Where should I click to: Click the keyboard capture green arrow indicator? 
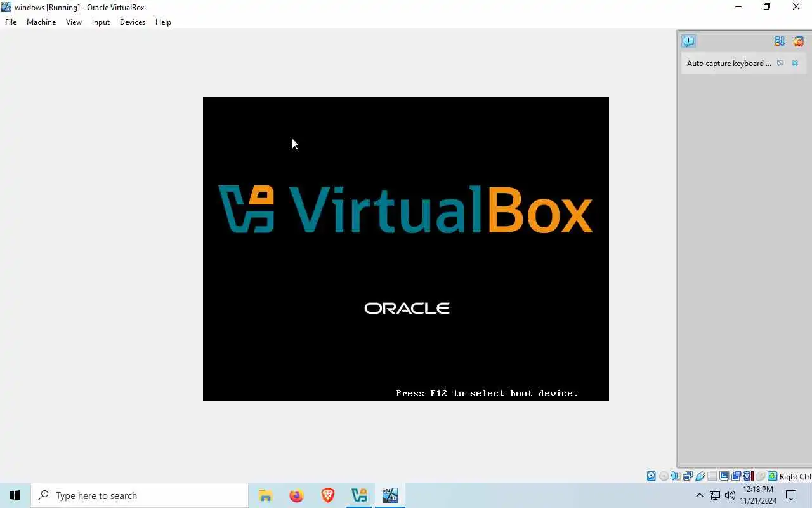point(773,476)
